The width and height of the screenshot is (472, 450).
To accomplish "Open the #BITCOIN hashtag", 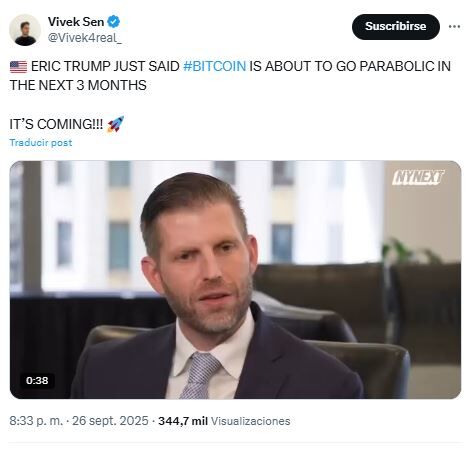I will pyautogui.click(x=214, y=66).
